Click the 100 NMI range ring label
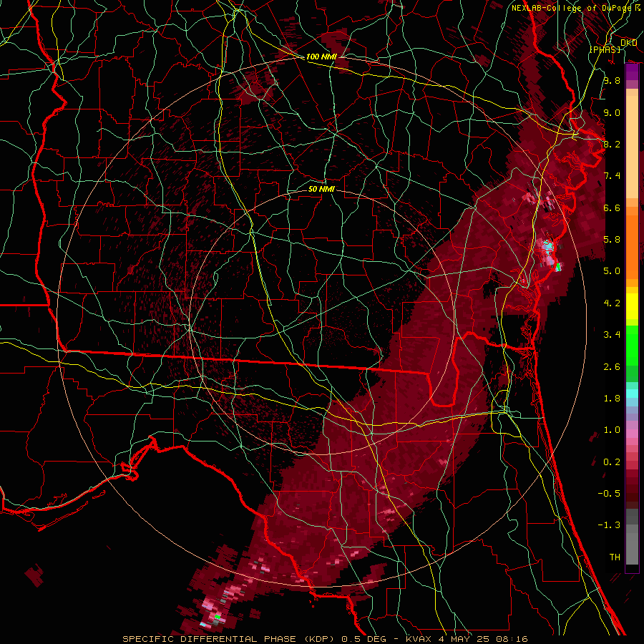This screenshot has height=644, width=644. (321, 57)
